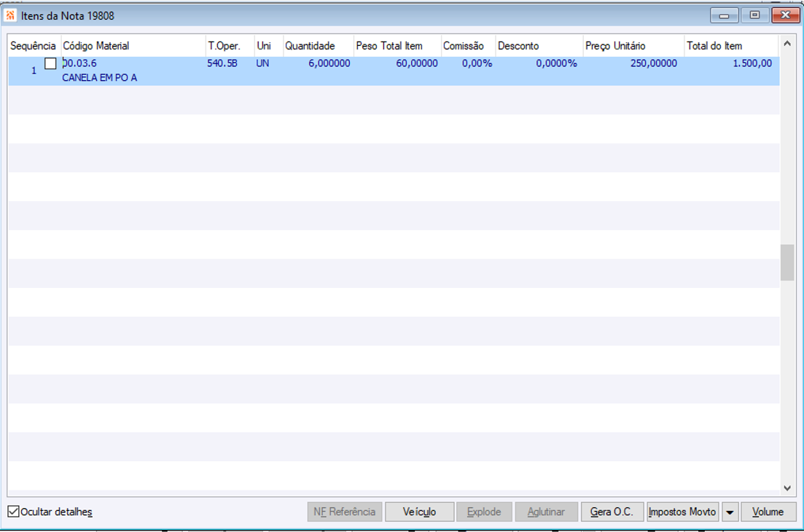This screenshot has height=532, width=804.
Task: Select material code 00.03.6 cell
Action: tap(79, 63)
